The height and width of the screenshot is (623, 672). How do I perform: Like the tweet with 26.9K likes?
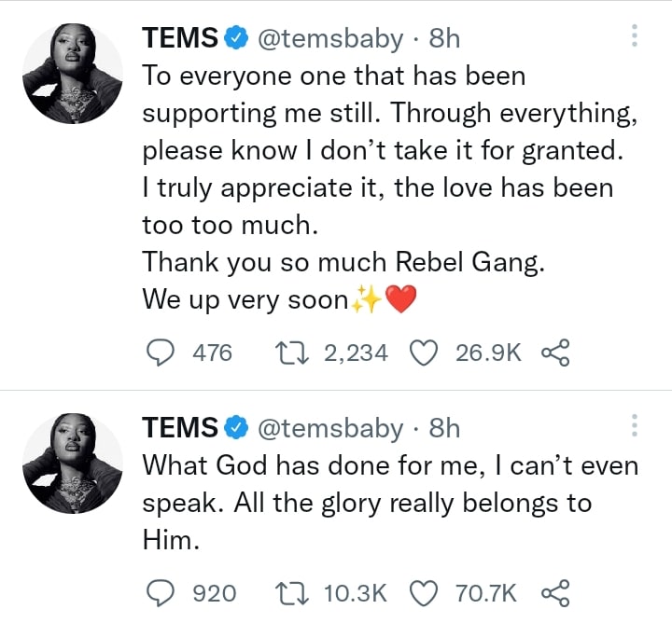click(x=424, y=353)
